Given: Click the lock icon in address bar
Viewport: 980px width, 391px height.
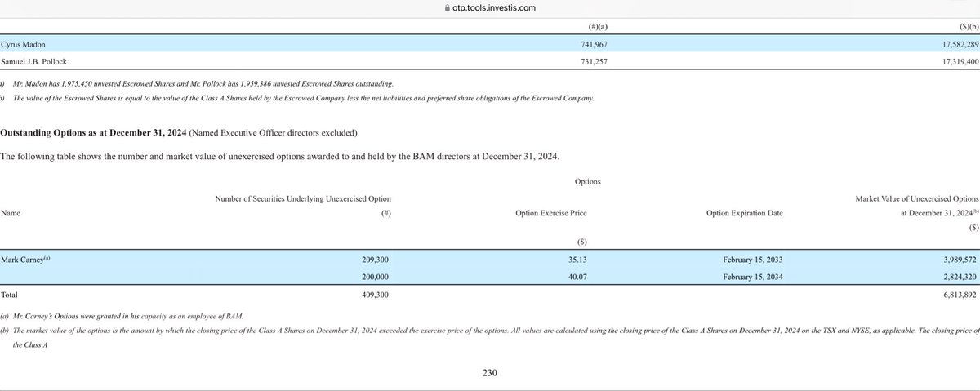Looking at the screenshot, I should (447, 7).
